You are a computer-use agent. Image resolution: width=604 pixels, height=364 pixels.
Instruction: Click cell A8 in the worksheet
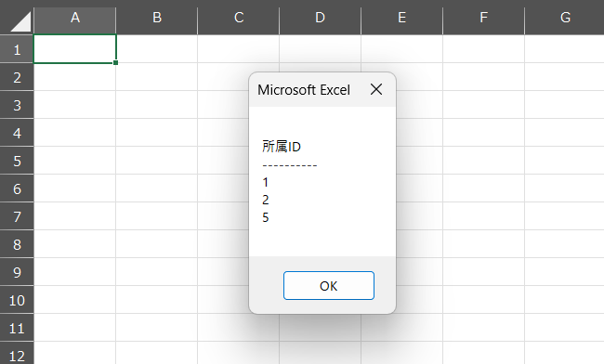75,244
